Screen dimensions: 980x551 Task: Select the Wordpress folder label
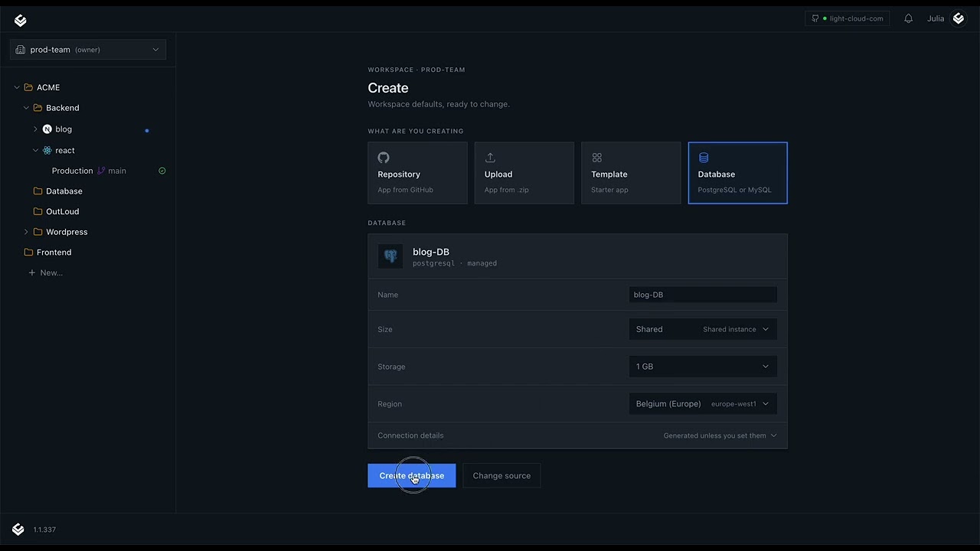pyautogui.click(x=67, y=232)
